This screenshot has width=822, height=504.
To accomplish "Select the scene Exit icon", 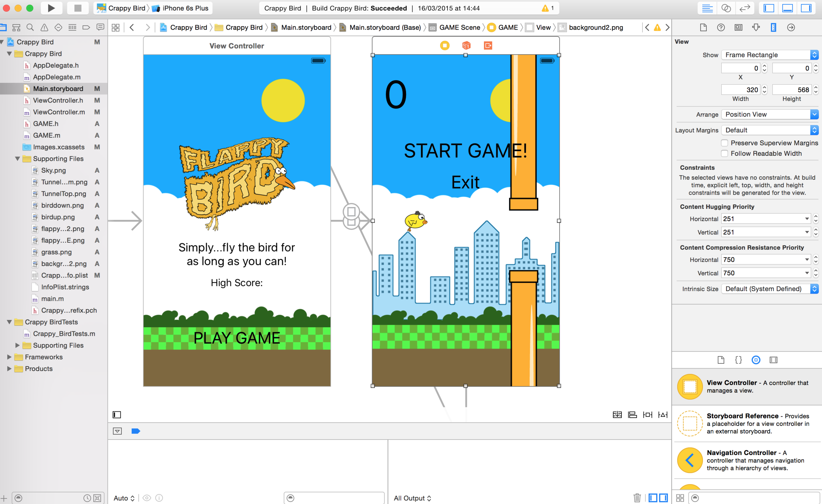I will click(x=488, y=45).
